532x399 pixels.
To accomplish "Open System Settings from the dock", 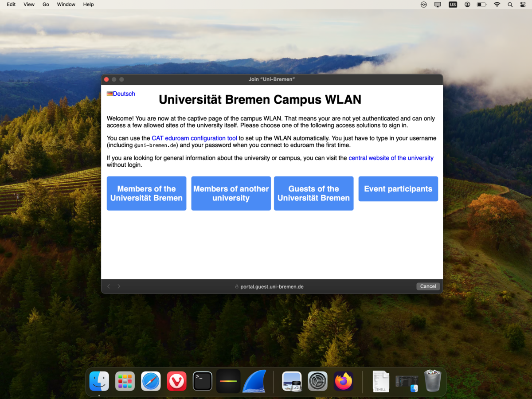I will pyautogui.click(x=317, y=381).
